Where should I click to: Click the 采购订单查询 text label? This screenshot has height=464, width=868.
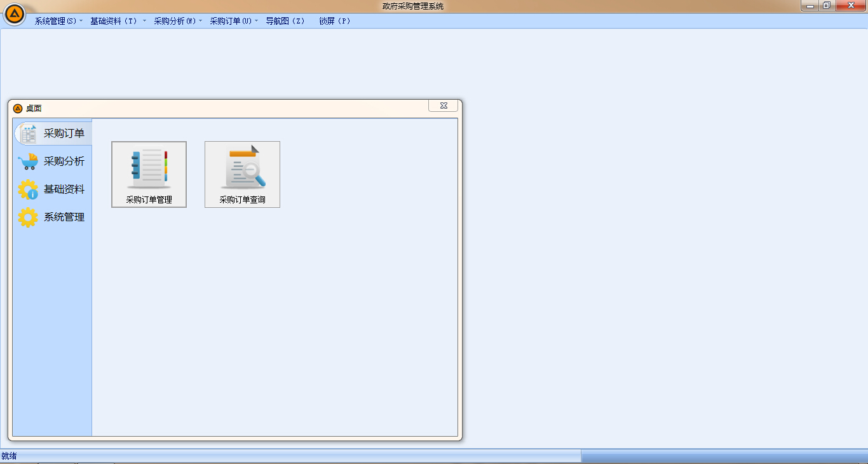(242, 200)
